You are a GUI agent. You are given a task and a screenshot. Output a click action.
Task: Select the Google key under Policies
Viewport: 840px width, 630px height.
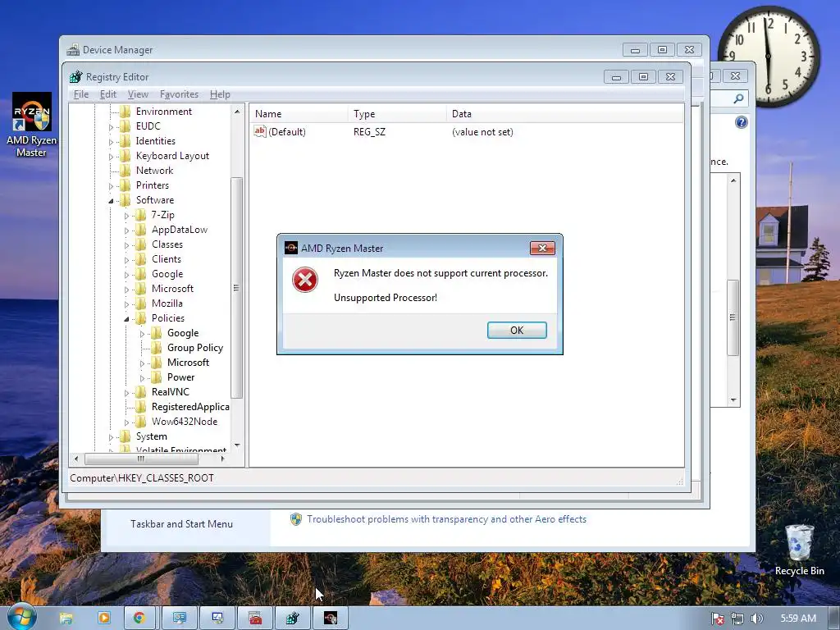point(183,333)
